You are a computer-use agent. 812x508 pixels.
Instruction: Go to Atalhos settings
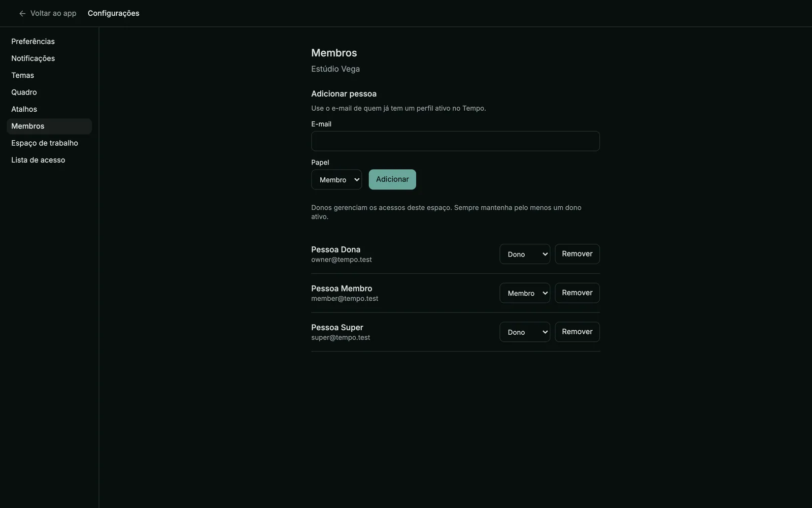(x=49, y=109)
